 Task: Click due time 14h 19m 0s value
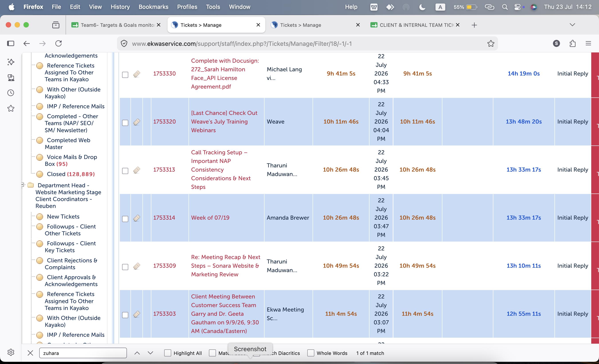point(524,74)
